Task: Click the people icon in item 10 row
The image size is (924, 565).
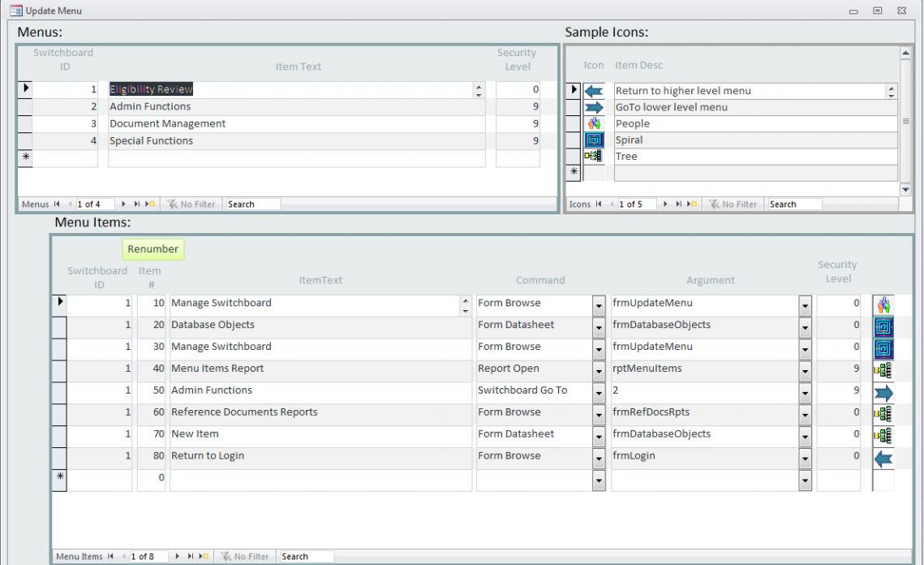Action: [x=883, y=305]
